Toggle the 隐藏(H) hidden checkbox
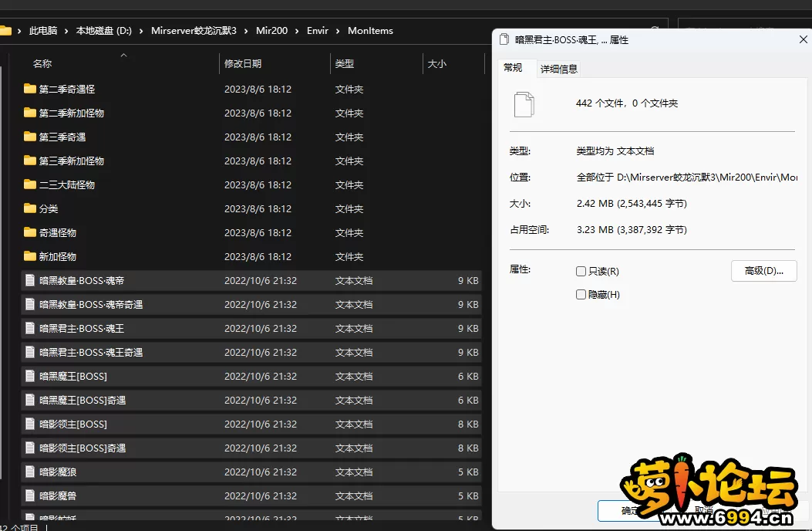The image size is (812, 531). 581,295
